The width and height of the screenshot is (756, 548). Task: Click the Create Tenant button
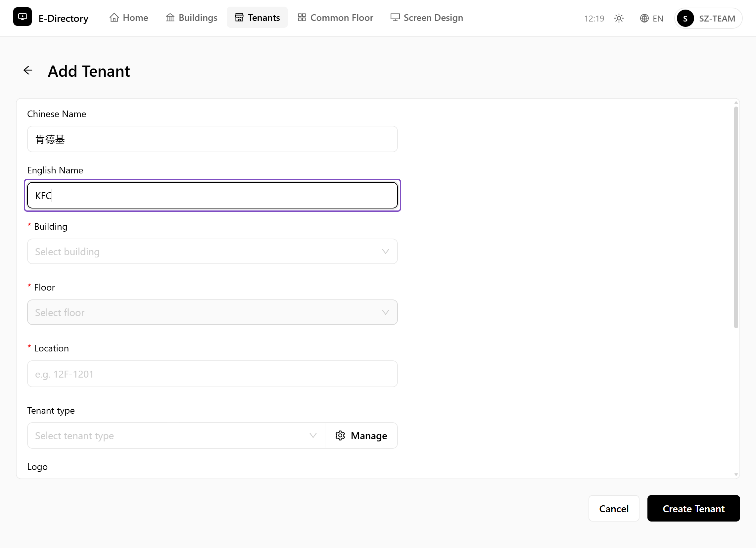click(x=693, y=508)
